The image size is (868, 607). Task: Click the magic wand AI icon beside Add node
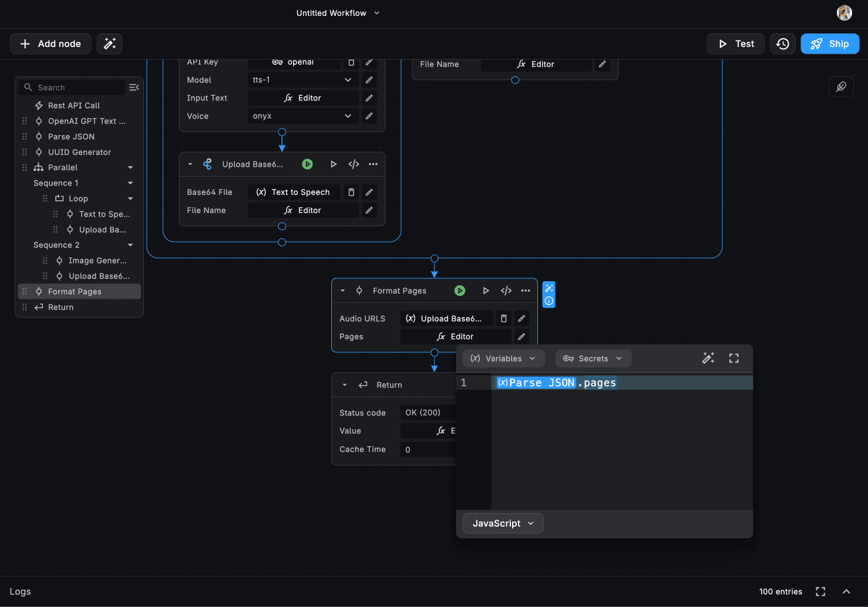point(110,44)
